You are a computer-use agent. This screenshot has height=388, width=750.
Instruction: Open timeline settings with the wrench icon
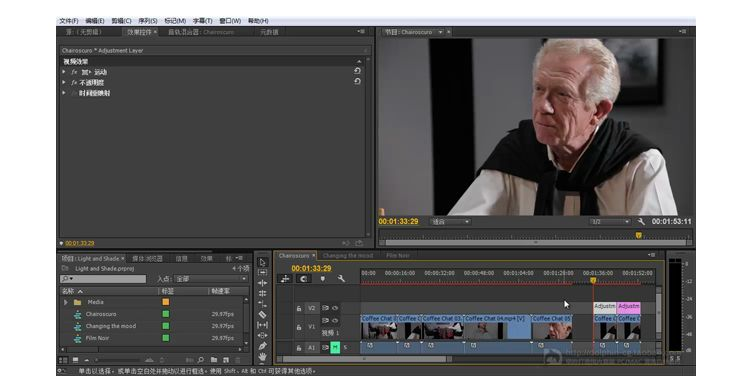(x=341, y=278)
